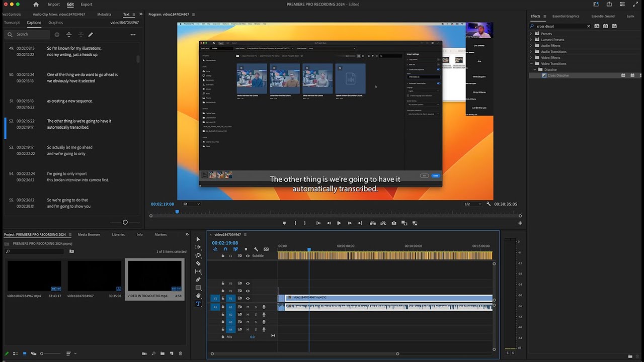Toggle visibility eye of Subtitle track

click(x=248, y=256)
